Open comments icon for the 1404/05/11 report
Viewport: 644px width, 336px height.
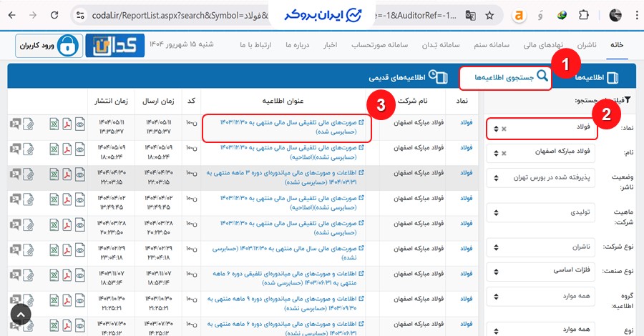point(16,124)
